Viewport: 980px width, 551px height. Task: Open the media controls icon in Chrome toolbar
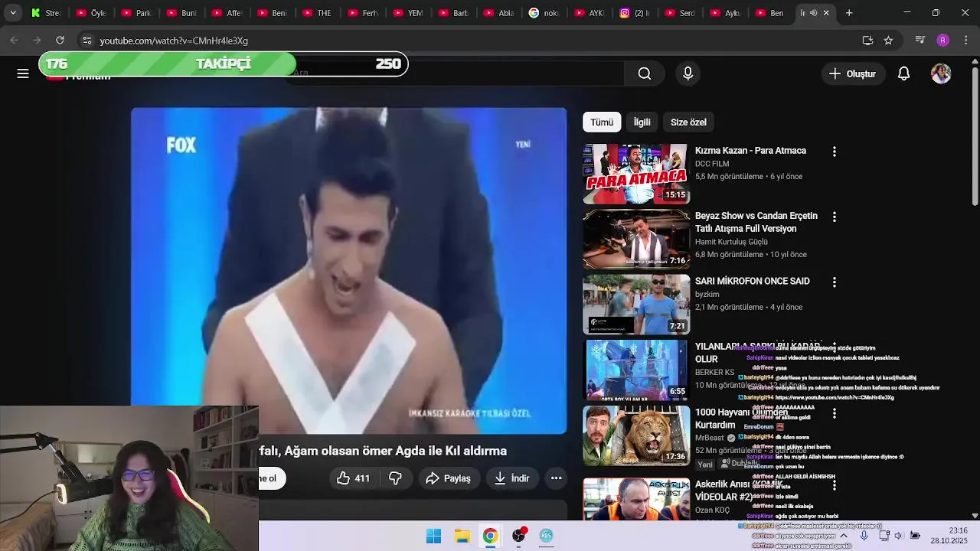920,41
